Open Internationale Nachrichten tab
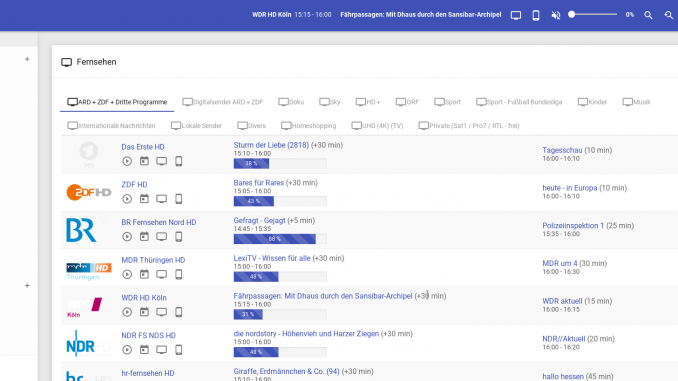Viewport: 678px width, 381px height. (x=112, y=126)
